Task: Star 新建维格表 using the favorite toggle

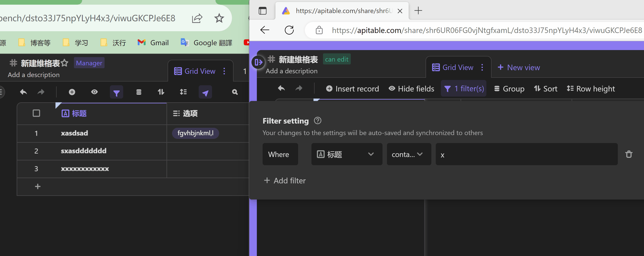Action: pyautogui.click(x=65, y=63)
